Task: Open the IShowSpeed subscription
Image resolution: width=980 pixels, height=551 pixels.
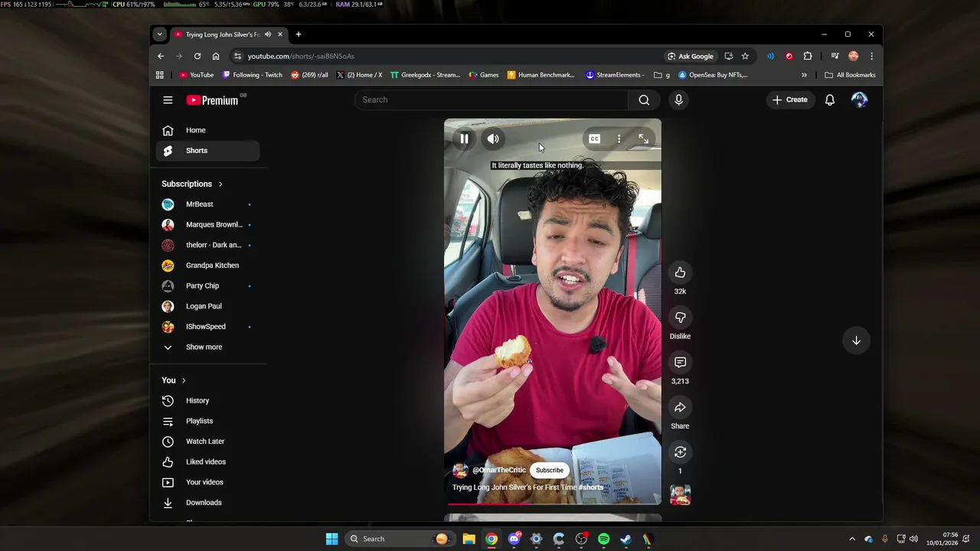Action: click(x=207, y=327)
